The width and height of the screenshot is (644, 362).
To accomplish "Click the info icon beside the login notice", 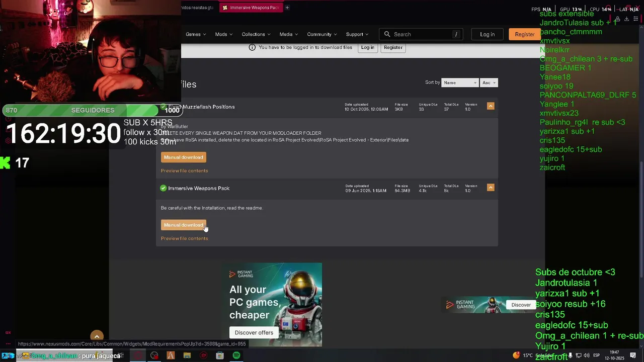I will [x=252, y=47].
